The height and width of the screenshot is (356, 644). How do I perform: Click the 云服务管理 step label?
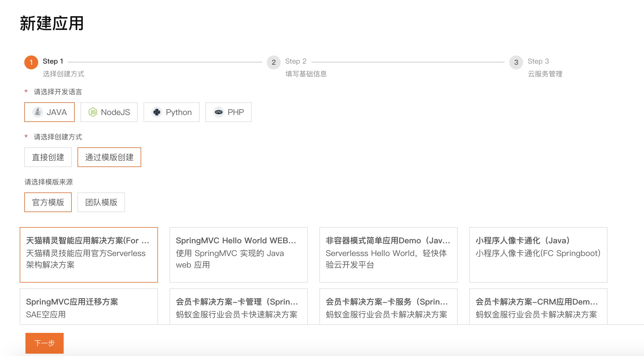[x=545, y=74]
